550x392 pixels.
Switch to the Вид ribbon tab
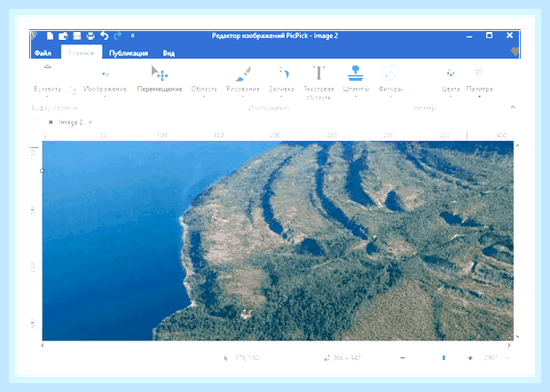pyautogui.click(x=169, y=53)
